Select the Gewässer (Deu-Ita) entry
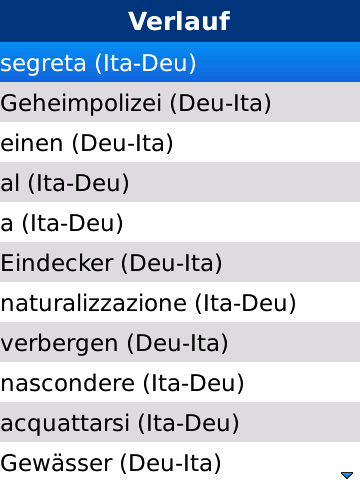Screen dimensions: 360x480 pyautogui.click(x=180, y=461)
